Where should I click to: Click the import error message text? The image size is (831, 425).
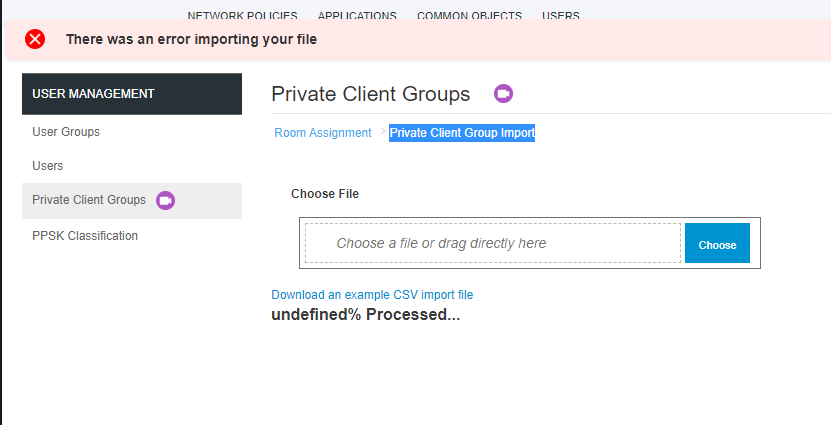point(191,40)
